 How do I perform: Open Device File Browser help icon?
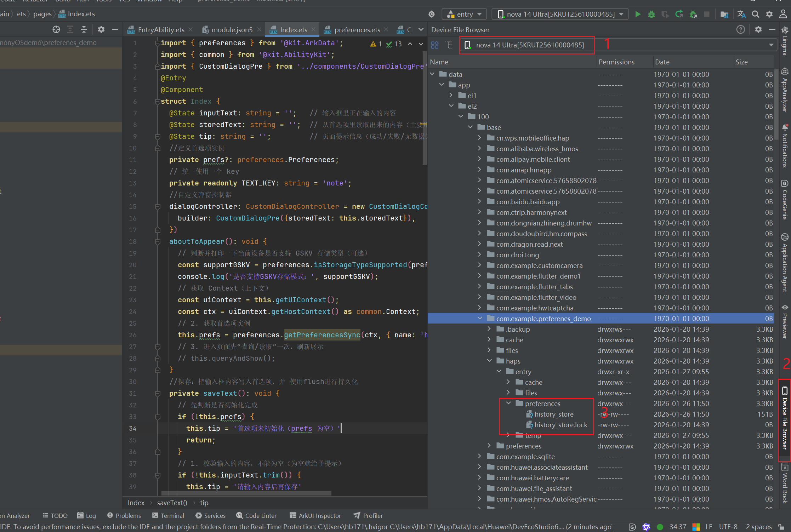(x=740, y=30)
